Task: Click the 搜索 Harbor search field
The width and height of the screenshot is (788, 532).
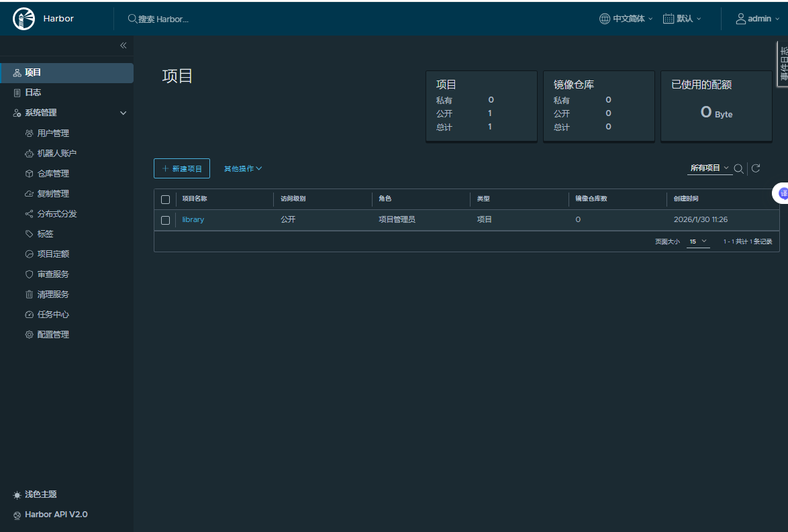Action: point(163,19)
